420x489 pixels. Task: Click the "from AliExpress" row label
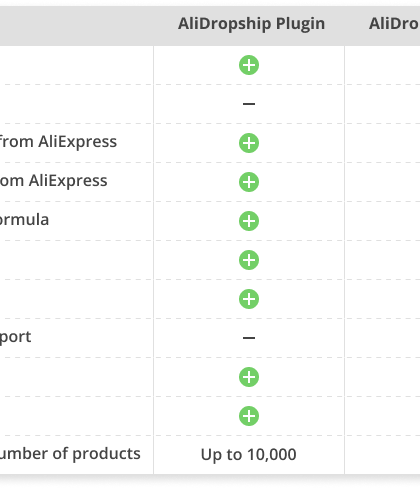pyautogui.click(x=58, y=142)
